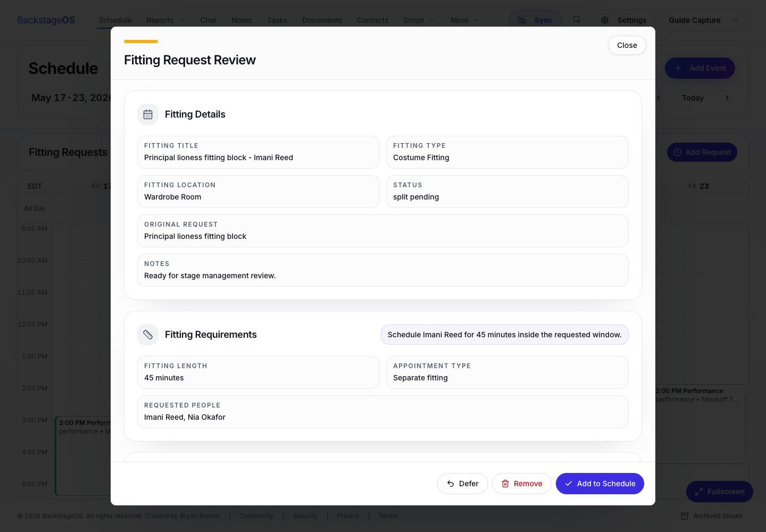Open the Script menu dropdown
766x532 pixels.
[x=419, y=20]
